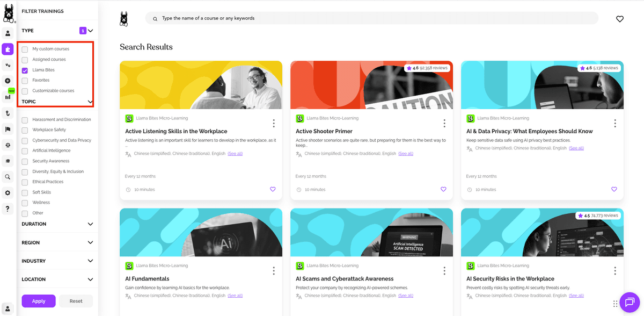Tick the Soft Skills topic checkbox
644x316 pixels.
[x=25, y=192]
